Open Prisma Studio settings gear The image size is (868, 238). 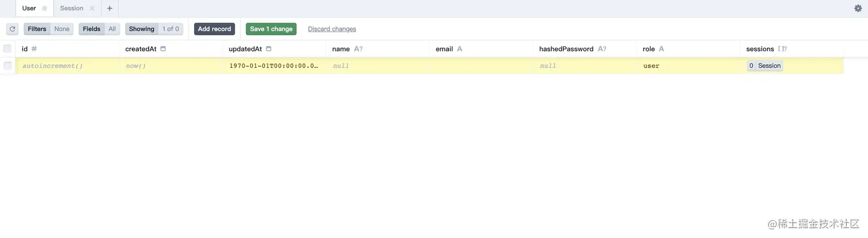point(858,8)
